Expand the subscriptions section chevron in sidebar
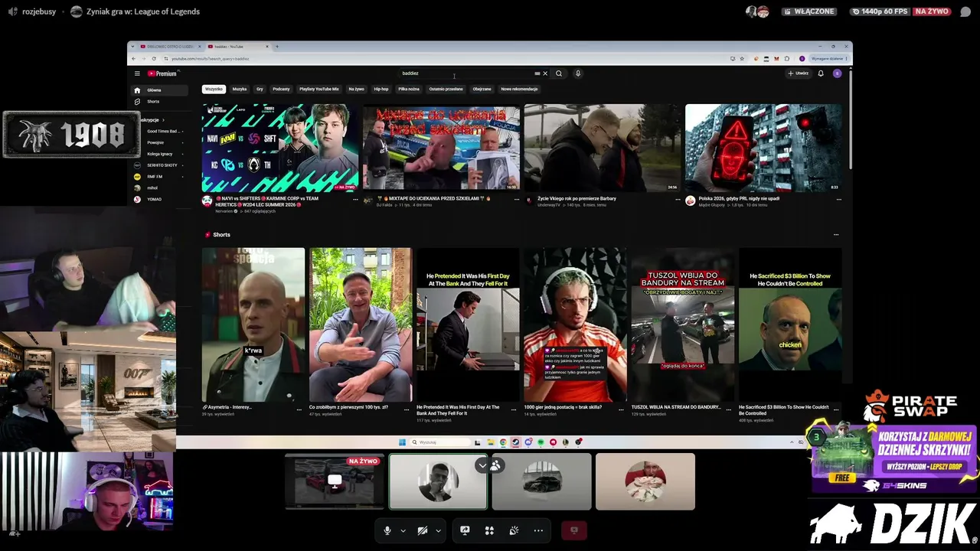 (163, 120)
